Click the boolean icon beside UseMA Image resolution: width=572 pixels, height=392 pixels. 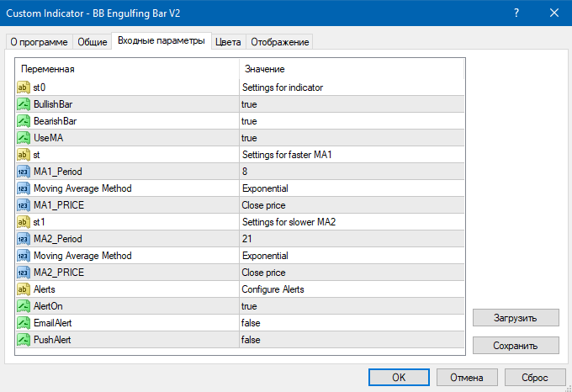pos(24,138)
